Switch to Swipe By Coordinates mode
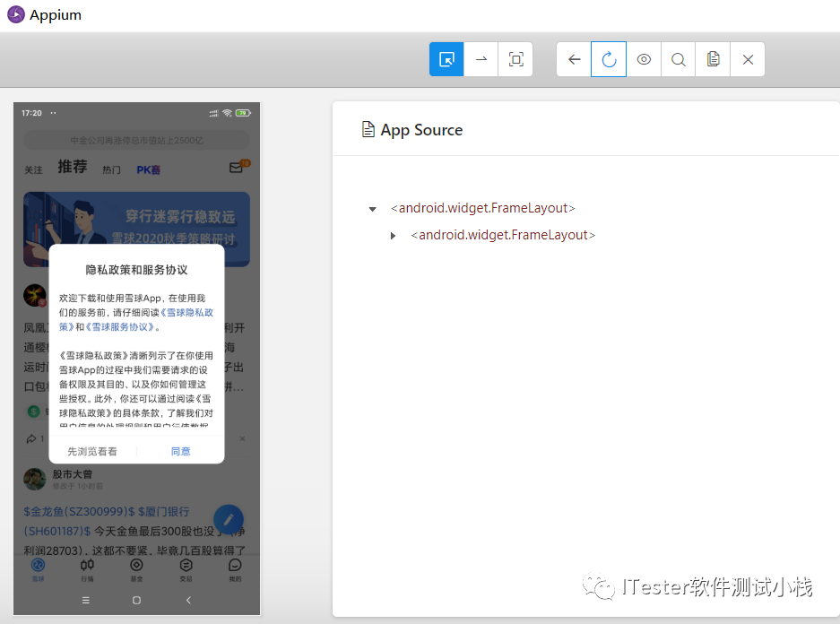Viewport: 840px width, 624px height. pyautogui.click(x=481, y=59)
